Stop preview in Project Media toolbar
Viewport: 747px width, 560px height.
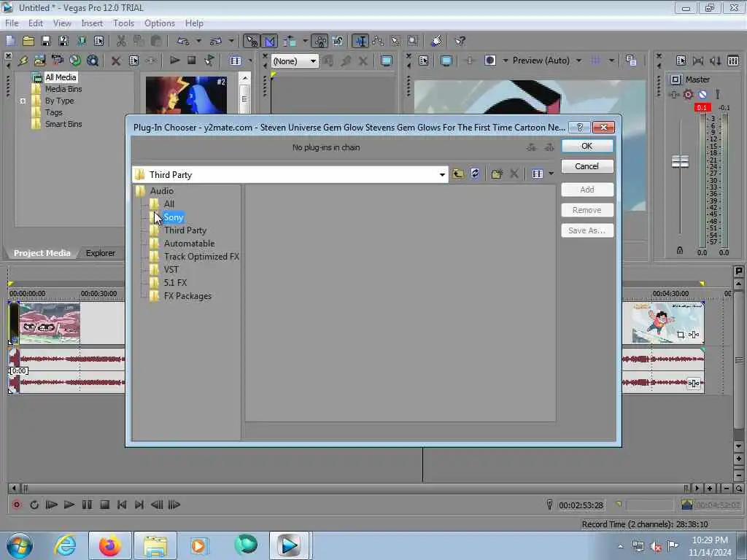point(192,61)
